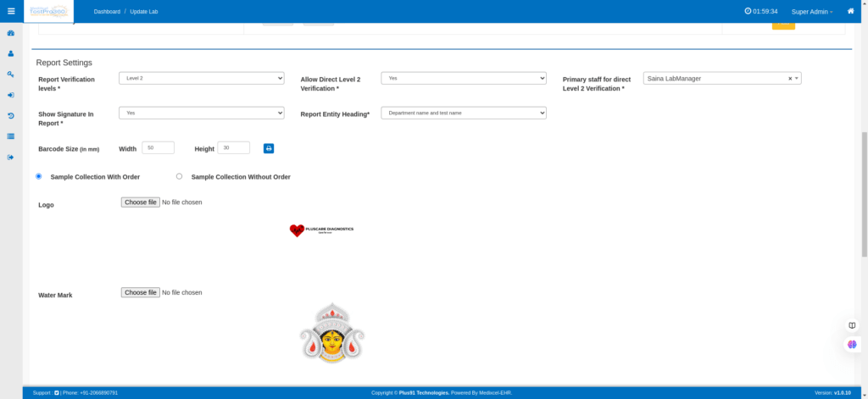Open the Report Entity Heading dropdown
This screenshot has width=868, height=399.
(463, 113)
